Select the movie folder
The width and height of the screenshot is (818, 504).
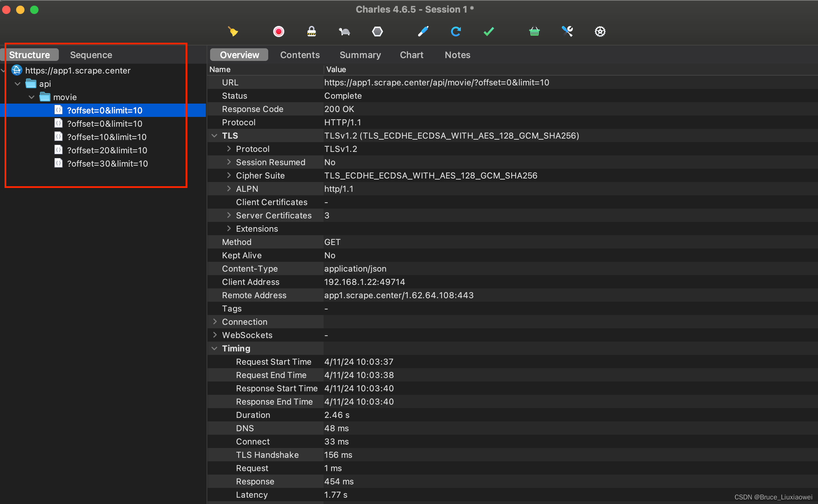[x=65, y=97]
